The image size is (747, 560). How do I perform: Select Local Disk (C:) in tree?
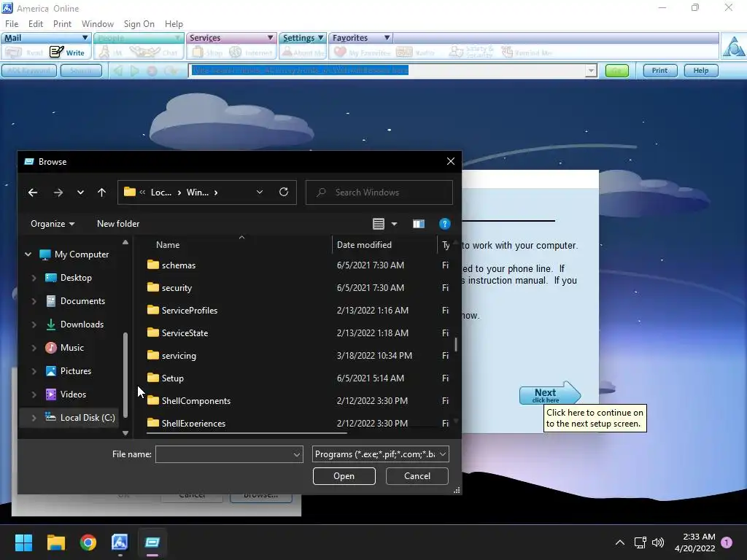(x=88, y=418)
